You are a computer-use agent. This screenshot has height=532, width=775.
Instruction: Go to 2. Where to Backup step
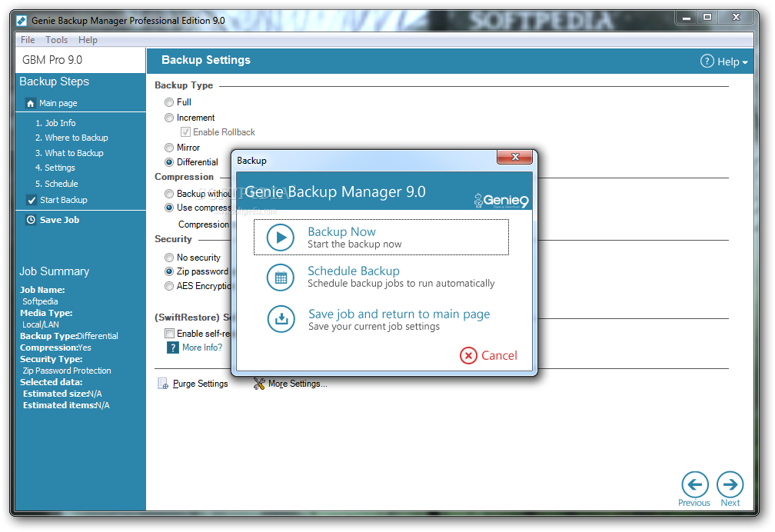click(72, 138)
